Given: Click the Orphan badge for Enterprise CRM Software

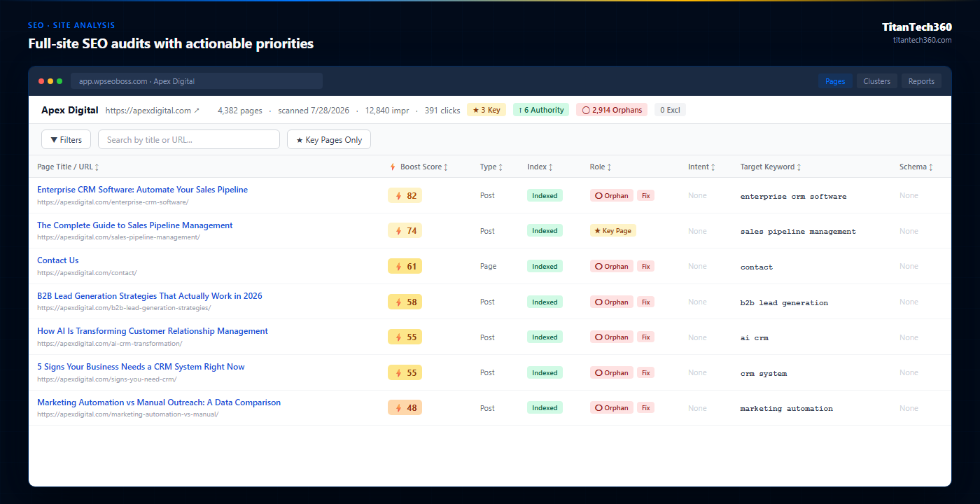Looking at the screenshot, I should pyautogui.click(x=612, y=196).
